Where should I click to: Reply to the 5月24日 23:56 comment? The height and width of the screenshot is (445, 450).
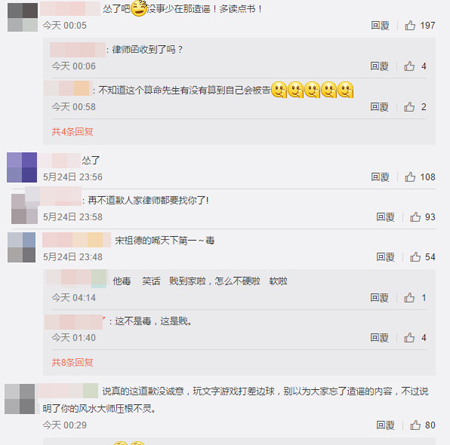[380, 177]
